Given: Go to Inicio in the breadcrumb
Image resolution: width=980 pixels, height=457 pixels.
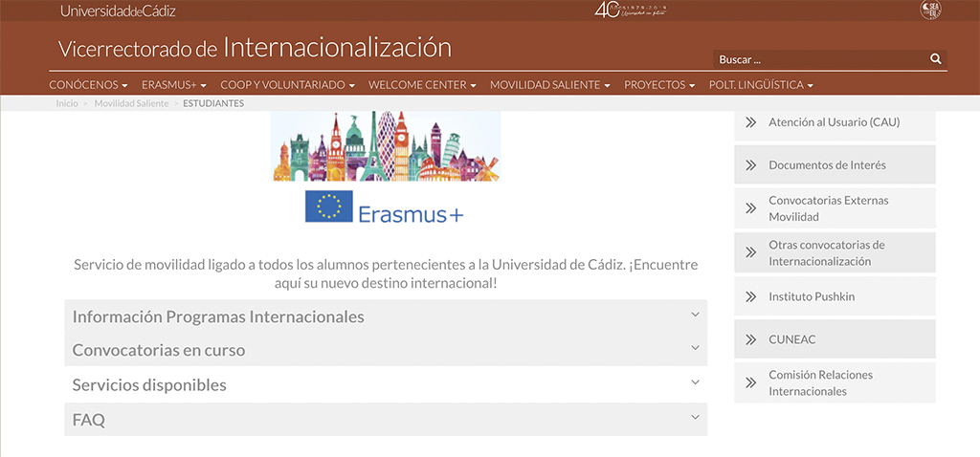Looking at the screenshot, I should (x=66, y=103).
